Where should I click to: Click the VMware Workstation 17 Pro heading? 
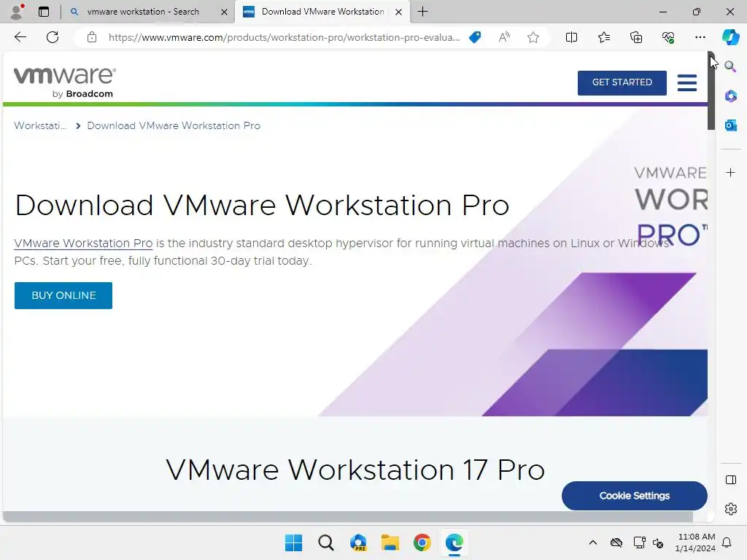355,470
